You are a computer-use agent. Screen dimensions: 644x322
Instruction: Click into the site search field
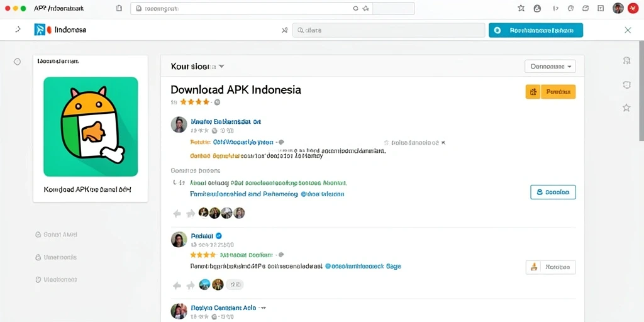tap(389, 30)
